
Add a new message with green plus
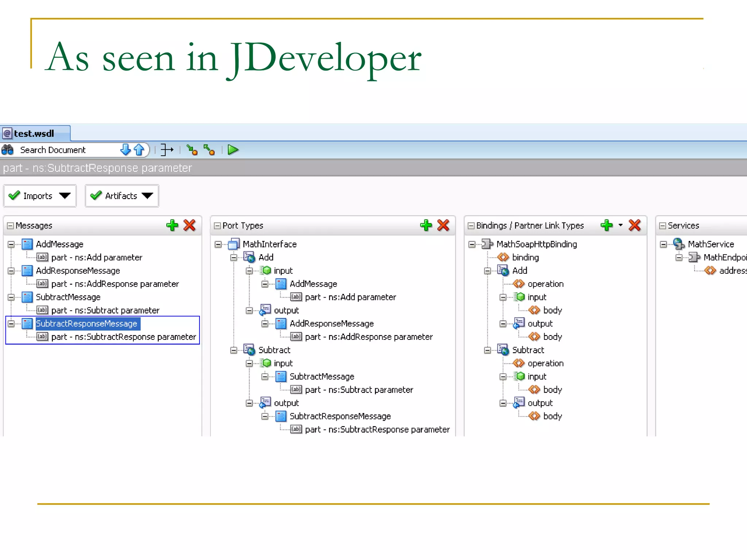172,225
